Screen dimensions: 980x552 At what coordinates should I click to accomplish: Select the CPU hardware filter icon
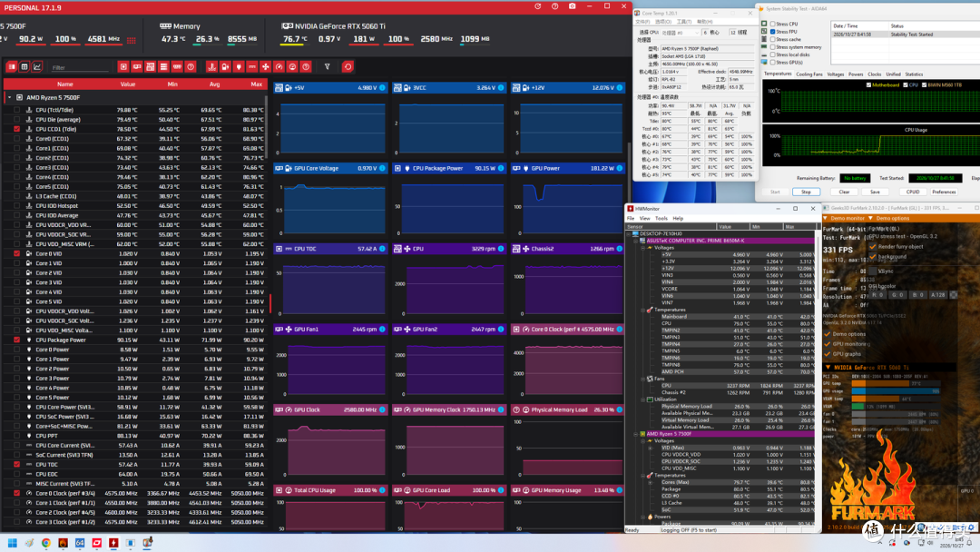tap(123, 67)
